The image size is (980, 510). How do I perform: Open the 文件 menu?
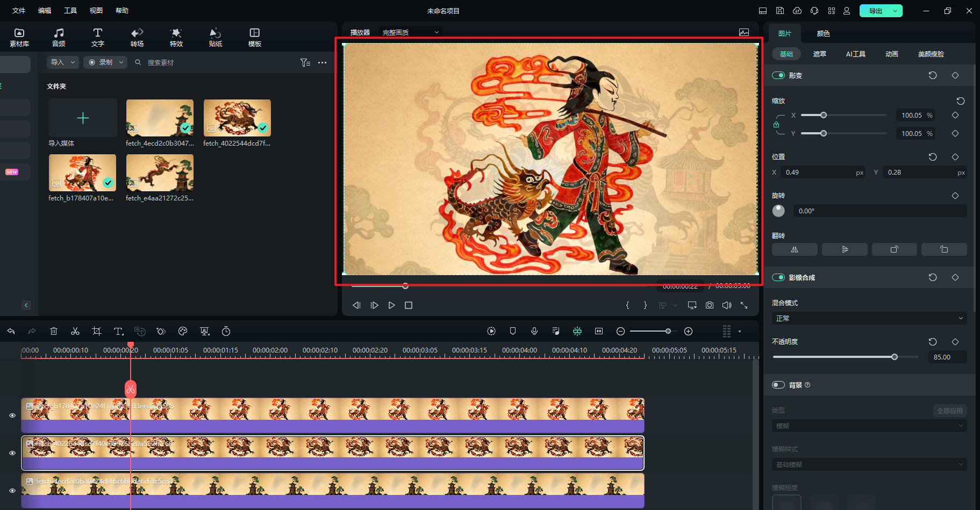point(19,11)
